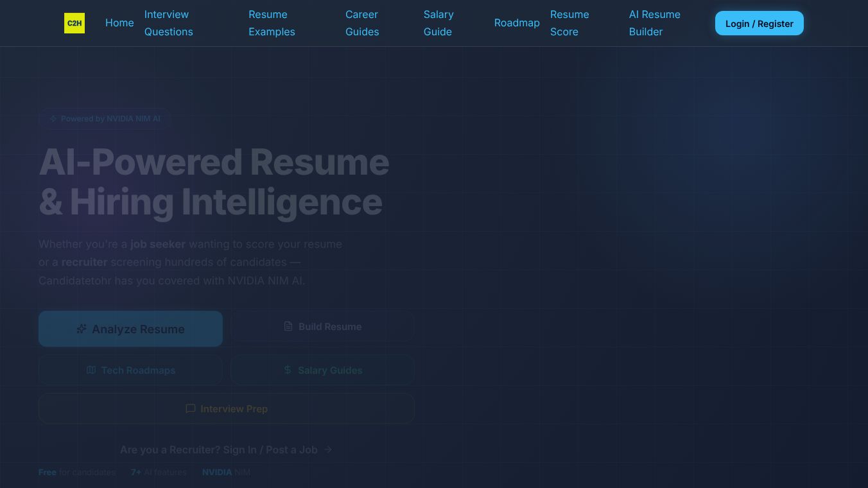Screen dimensions: 868x488
Task: Open AI Resume Builder nav link
Action: tap(654, 23)
